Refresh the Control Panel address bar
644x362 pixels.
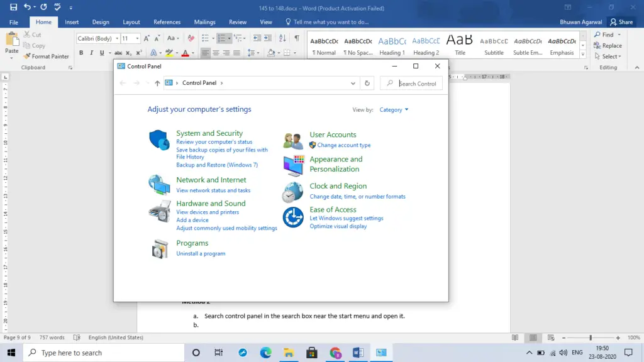pos(367,84)
